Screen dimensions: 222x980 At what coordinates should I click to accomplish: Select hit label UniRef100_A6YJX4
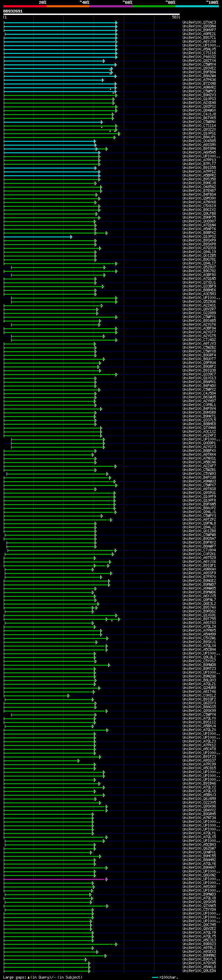[x=199, y=41]
